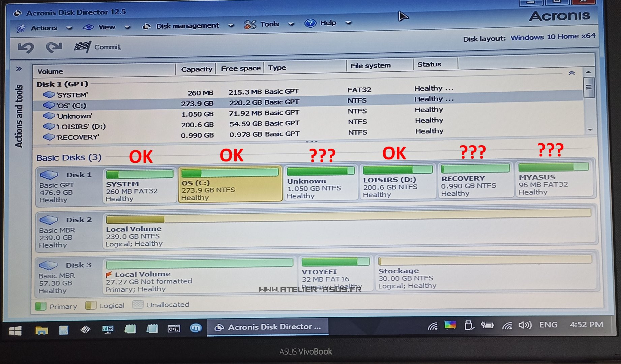Select the RECOVERY partition block

pyautogui.click(x=475, y=181)
